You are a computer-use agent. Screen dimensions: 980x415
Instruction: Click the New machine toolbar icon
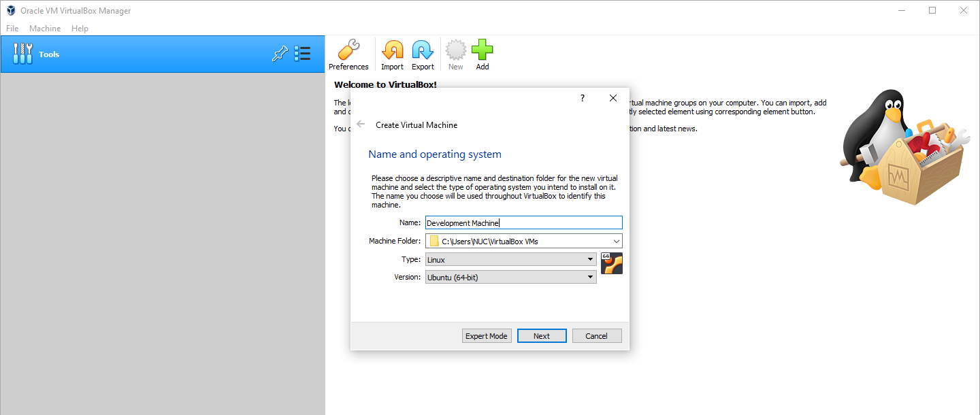(455, 55)
